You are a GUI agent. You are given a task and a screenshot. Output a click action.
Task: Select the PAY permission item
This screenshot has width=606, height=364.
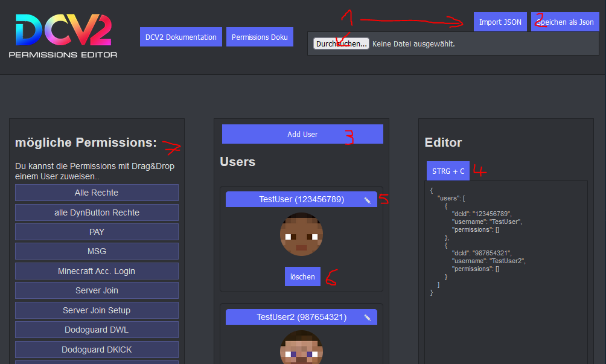pos(97,232)
